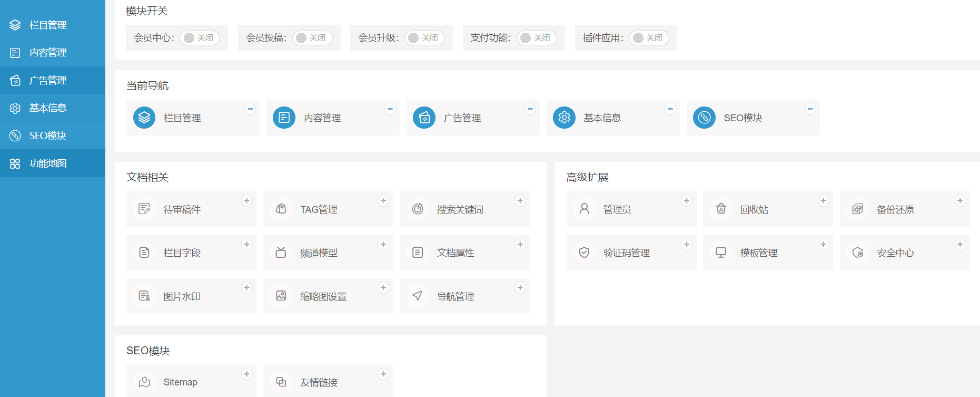Open the TAG管理 tag icon

281,209
